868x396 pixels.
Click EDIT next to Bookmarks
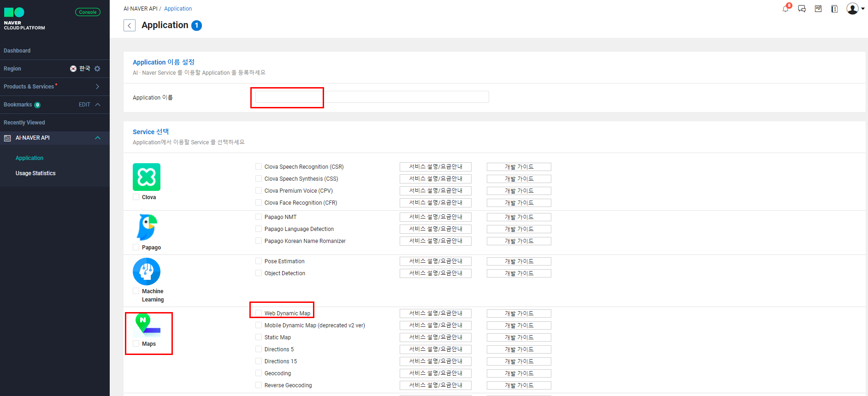(84, 105)
